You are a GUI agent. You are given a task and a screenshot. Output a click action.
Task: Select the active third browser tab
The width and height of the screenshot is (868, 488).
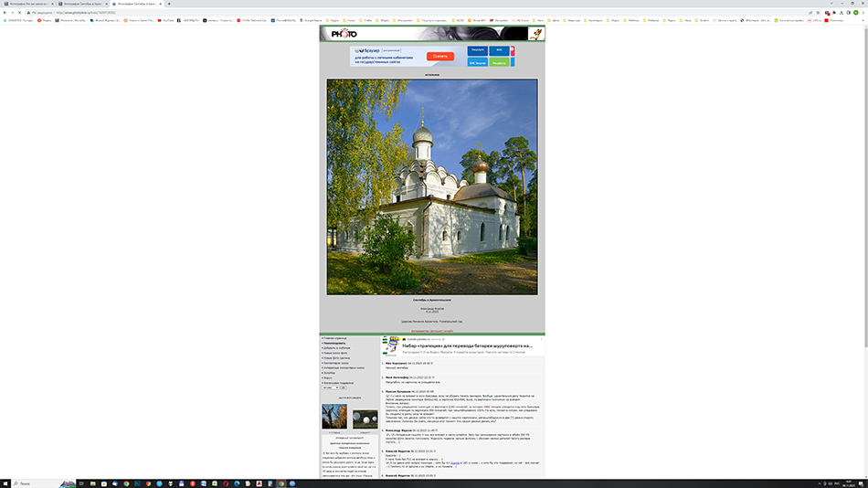pyautogui.click(x=137, y=4)
